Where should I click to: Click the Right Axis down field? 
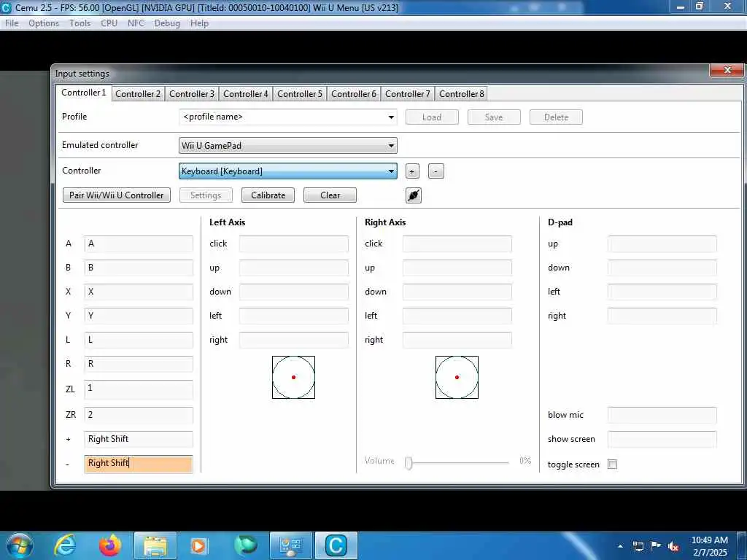(457, 292)
